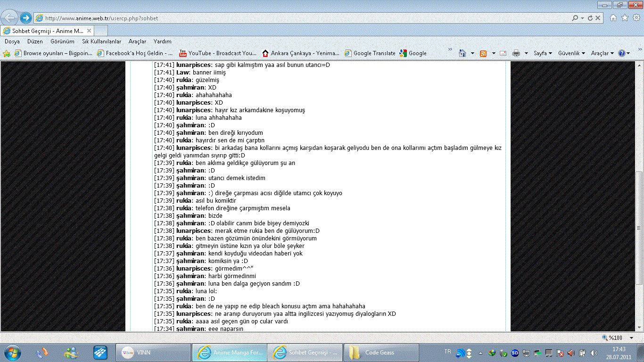This screenshot has height=362, width=644.
Task: Open the Sık Kullanılanlar menu
Action: tap(101, 41)
